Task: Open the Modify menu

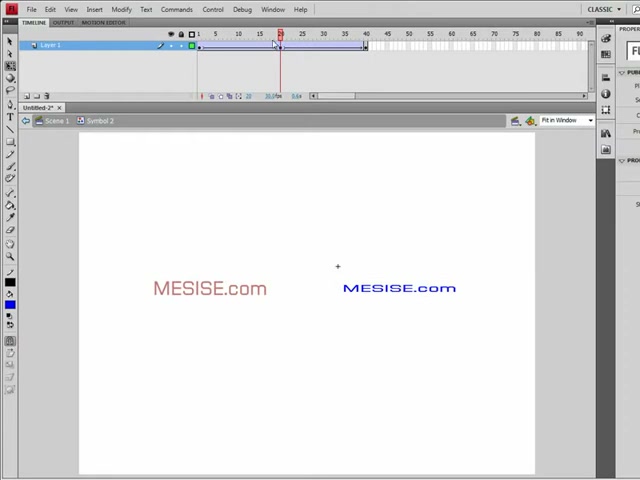Action: [x=122, y=9]
